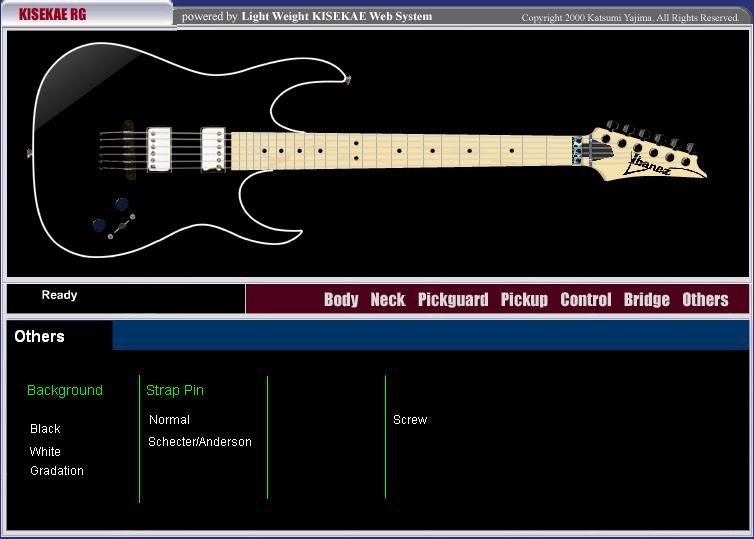Click the Strap Pin heading
The width and height of the screenshot is (754, 539).
(175, 390)
